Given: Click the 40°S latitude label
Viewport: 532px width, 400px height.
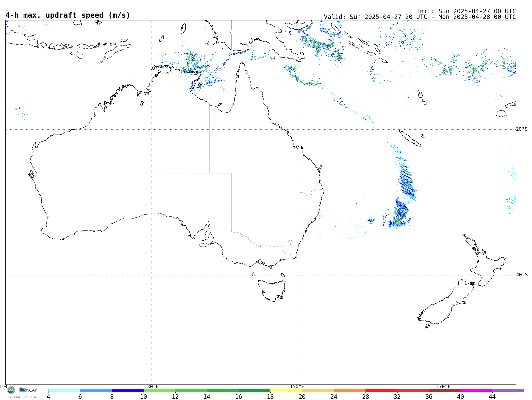Looking at the screenshot, I should 522,275.
